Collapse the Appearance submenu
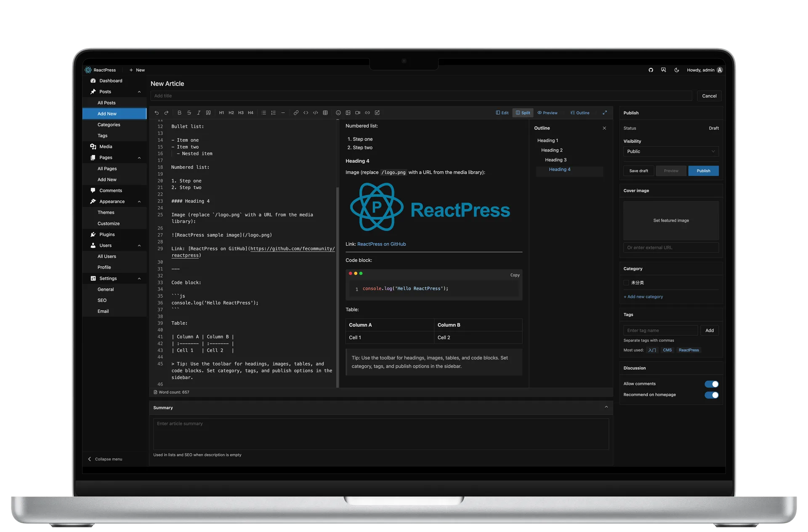 (139, 202)
